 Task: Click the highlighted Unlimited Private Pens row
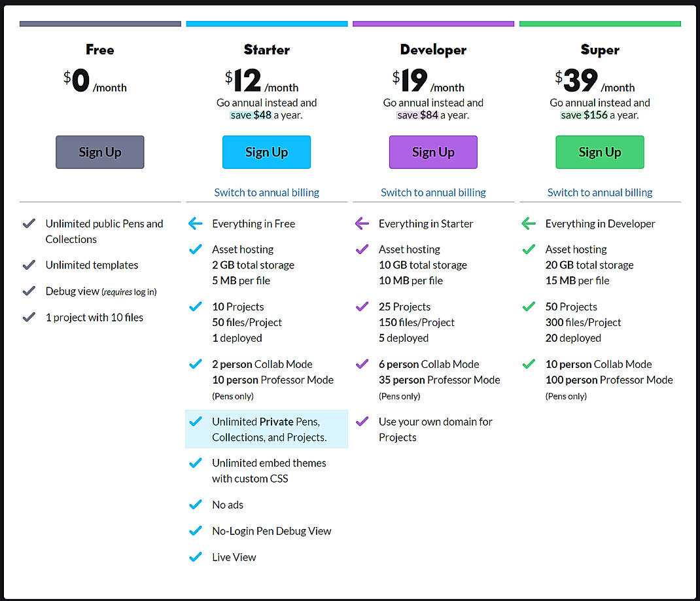coord(266,429)
